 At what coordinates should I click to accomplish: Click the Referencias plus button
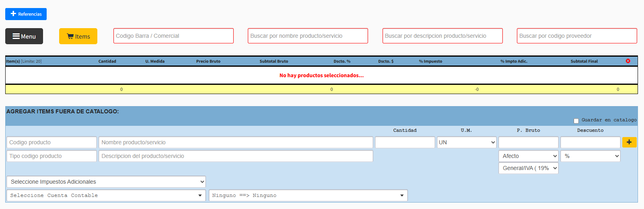click(x=26, y=14)
